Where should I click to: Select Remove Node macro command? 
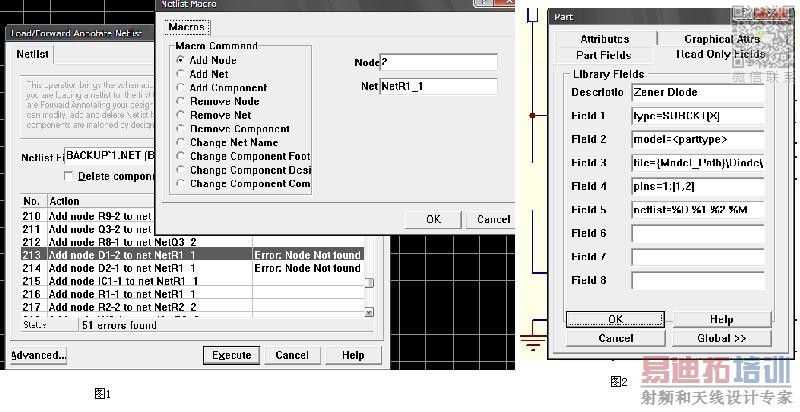[x=180, y=101]
